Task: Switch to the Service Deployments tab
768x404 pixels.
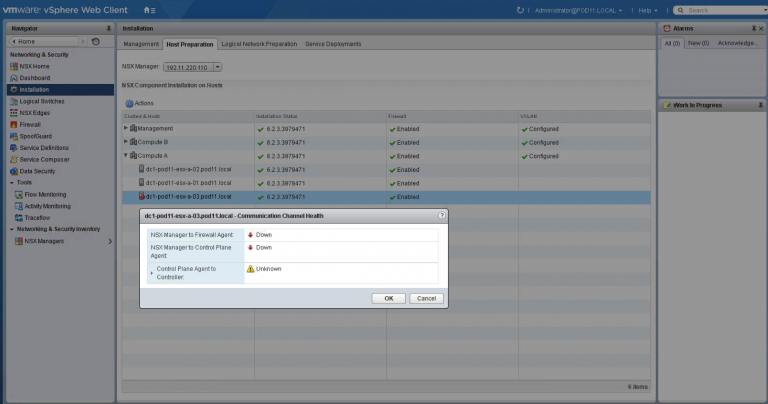Action: (332, 44)
